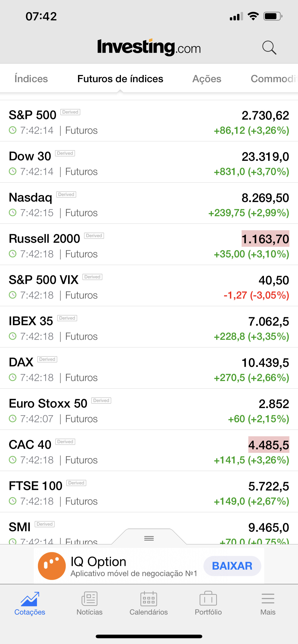Switch to the Índices tab
Screen dimensions: 298x644
[x=31, y=79]
